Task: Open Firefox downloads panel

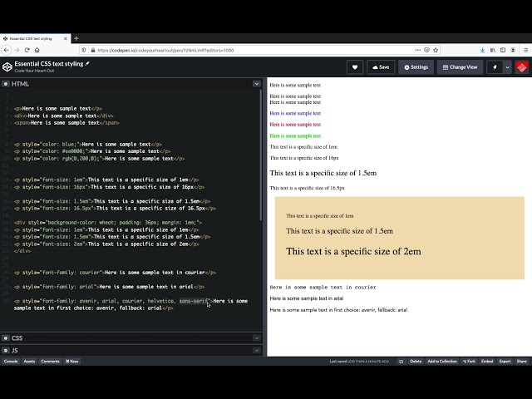Action: pyautogui.click(x=482, y=50)
